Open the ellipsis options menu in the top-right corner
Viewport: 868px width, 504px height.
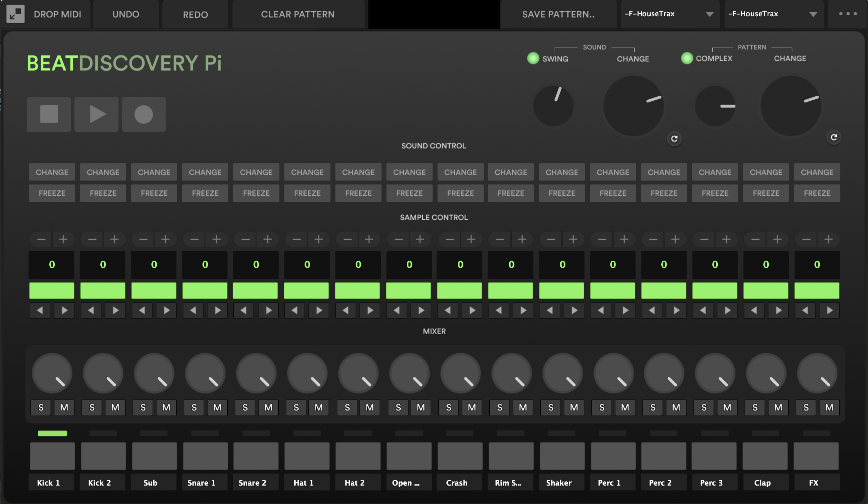click(848, 14)
